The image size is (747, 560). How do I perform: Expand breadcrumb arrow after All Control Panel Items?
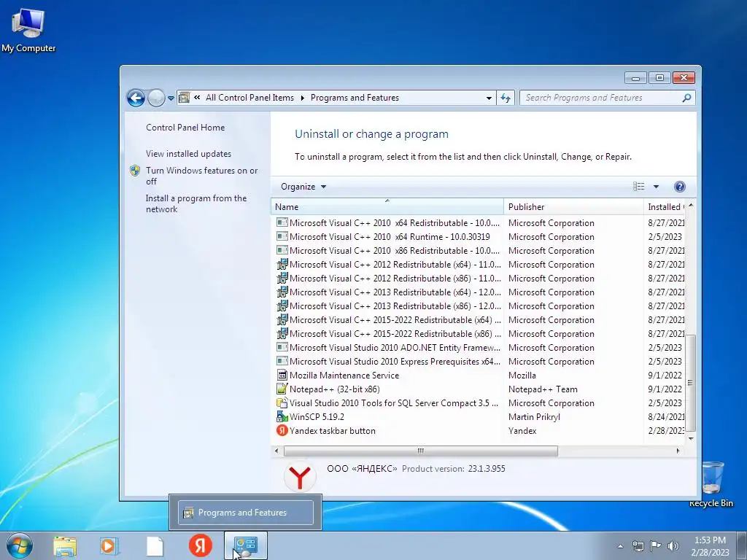tap(302, 98)
